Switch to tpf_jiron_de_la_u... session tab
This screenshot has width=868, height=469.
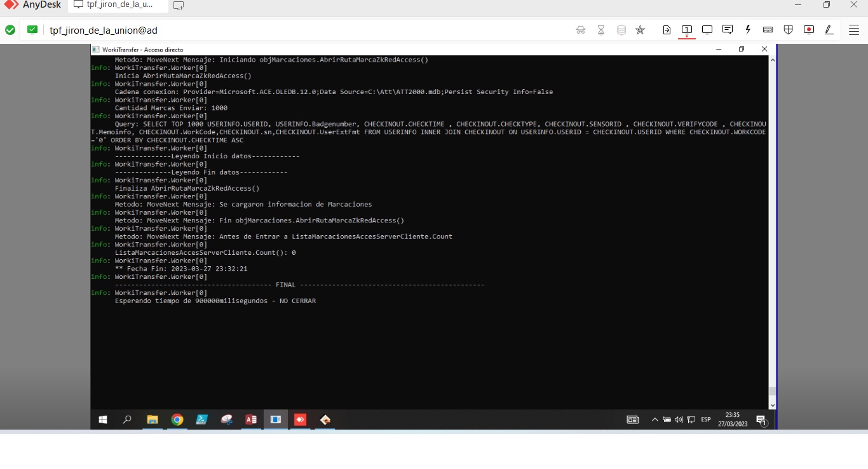click(x=118, y=6)
